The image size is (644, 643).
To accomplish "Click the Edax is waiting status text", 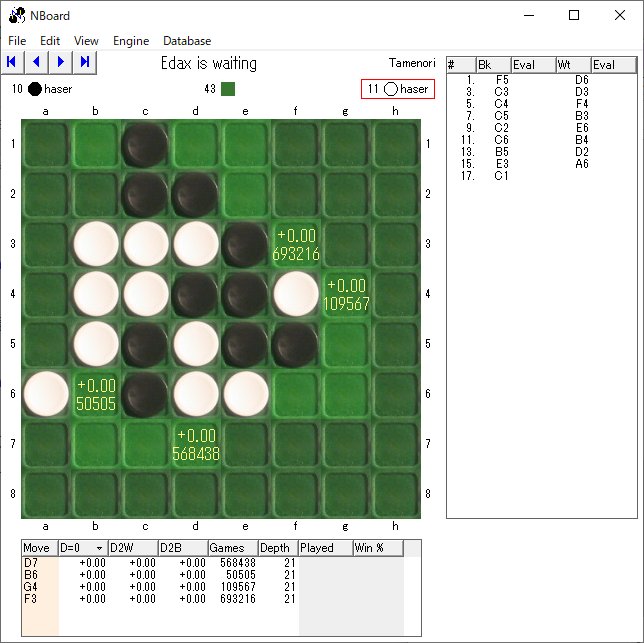I will [x=209, y=63].
